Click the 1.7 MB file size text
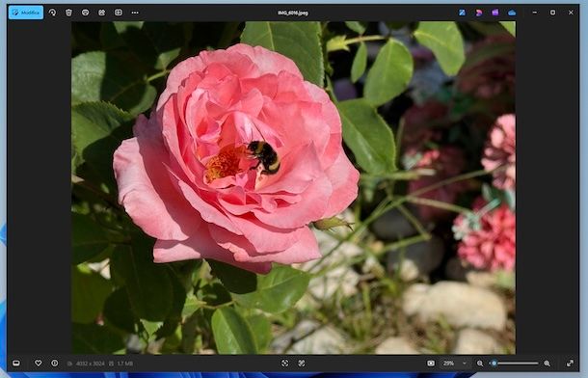588x378 pixels. (125, 364)
